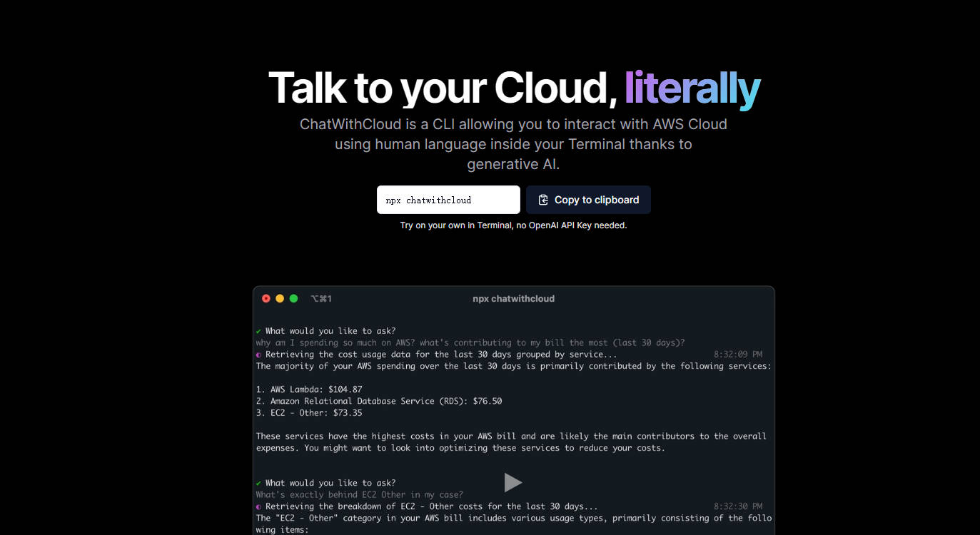Click the green checkmark before the first question
Screen dimensions: 980x535
[x=258, y=330]
